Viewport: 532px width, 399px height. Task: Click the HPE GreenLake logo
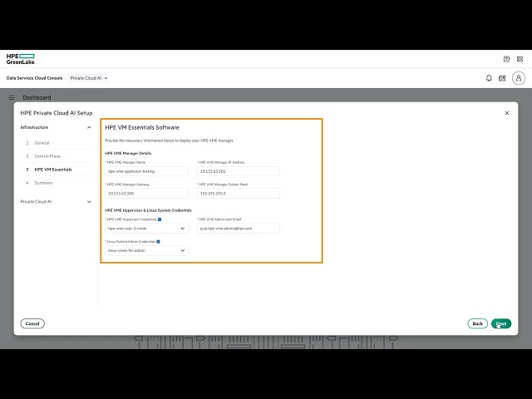pos(20,59)
